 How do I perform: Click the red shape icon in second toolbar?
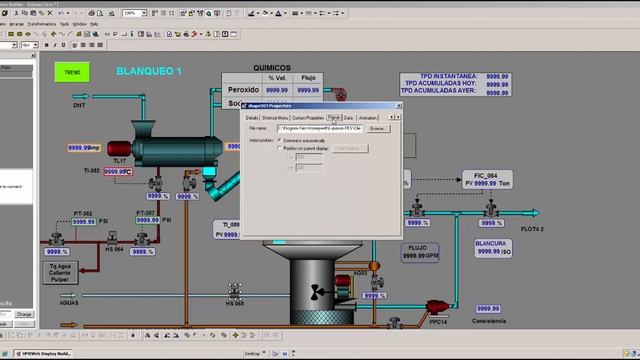pos(194,34)
